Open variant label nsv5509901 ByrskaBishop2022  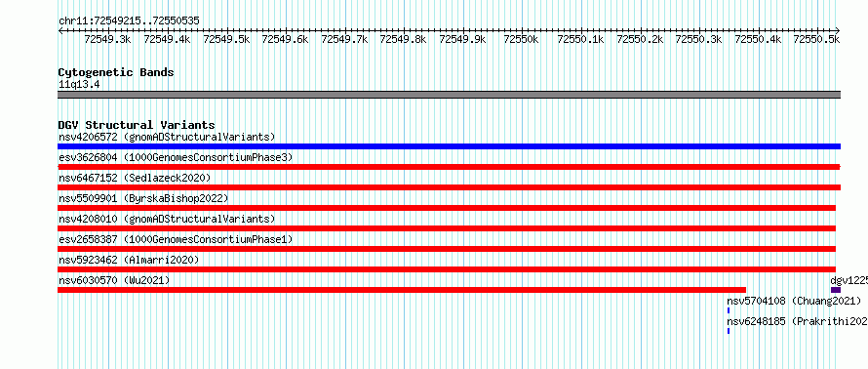tap(143, 198)
